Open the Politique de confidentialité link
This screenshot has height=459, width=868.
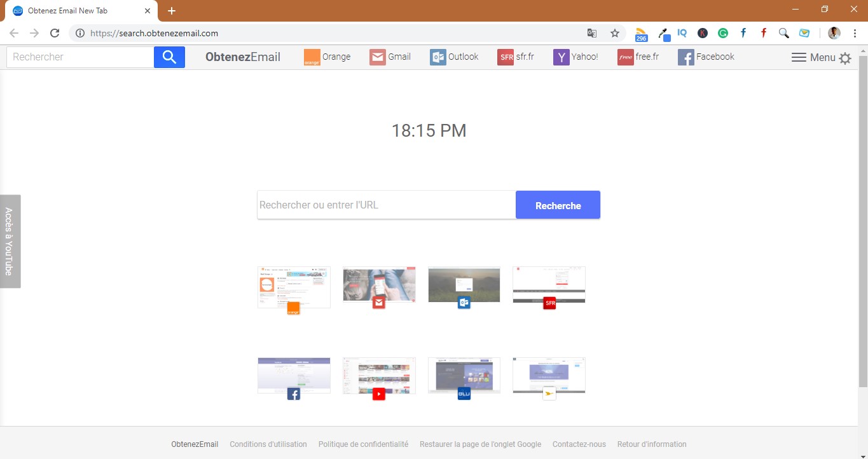[x=363, y=444]
